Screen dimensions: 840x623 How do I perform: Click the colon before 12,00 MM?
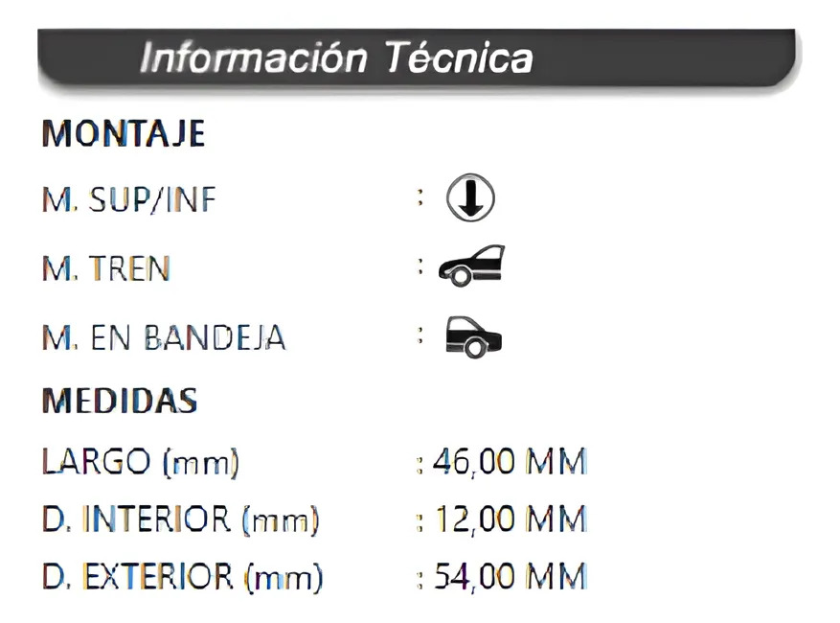pos(420,522)
